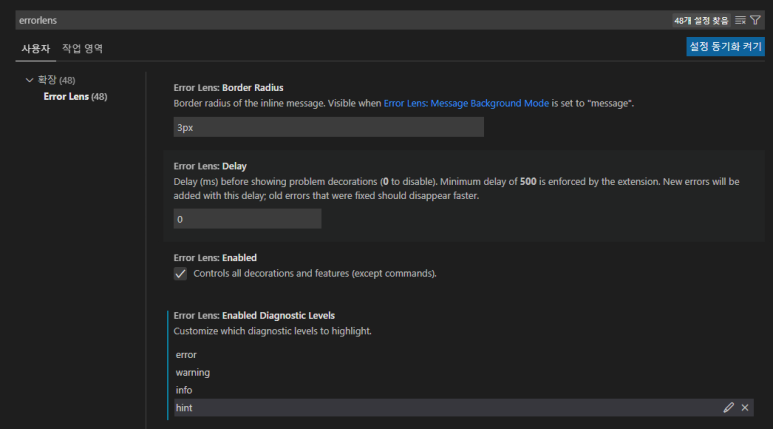Edit the hint diagnostic level item

click(x=729, y=407)
